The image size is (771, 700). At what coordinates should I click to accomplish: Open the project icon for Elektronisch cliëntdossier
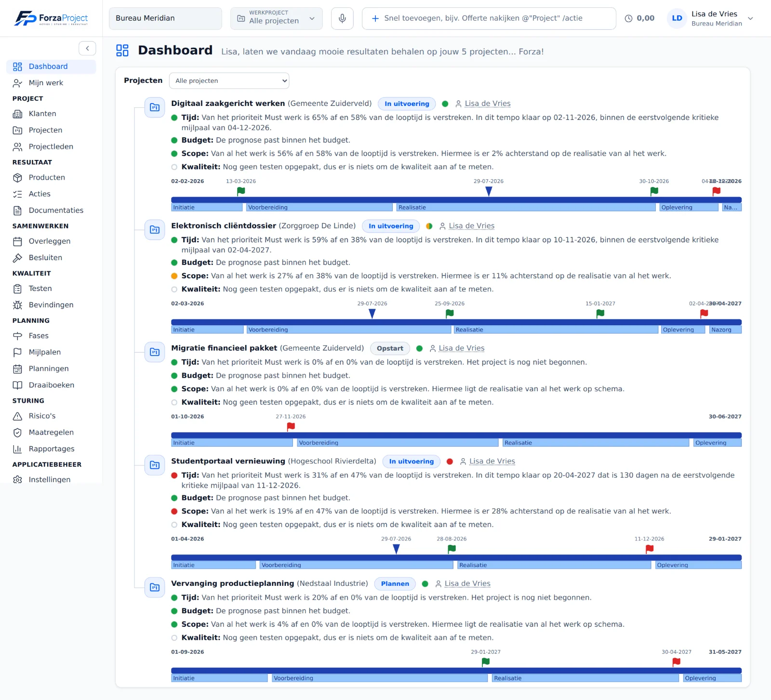click(155, 229)
